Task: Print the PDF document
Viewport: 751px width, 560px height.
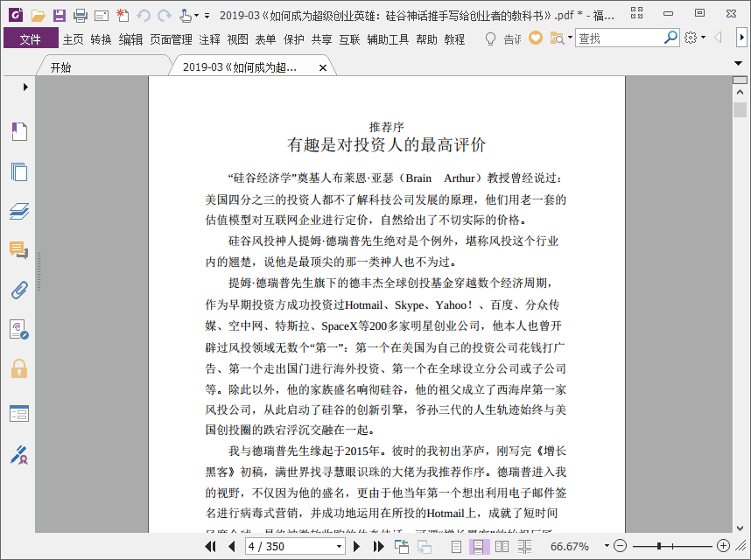Action: pyautogui.click(x=80, y=16)
